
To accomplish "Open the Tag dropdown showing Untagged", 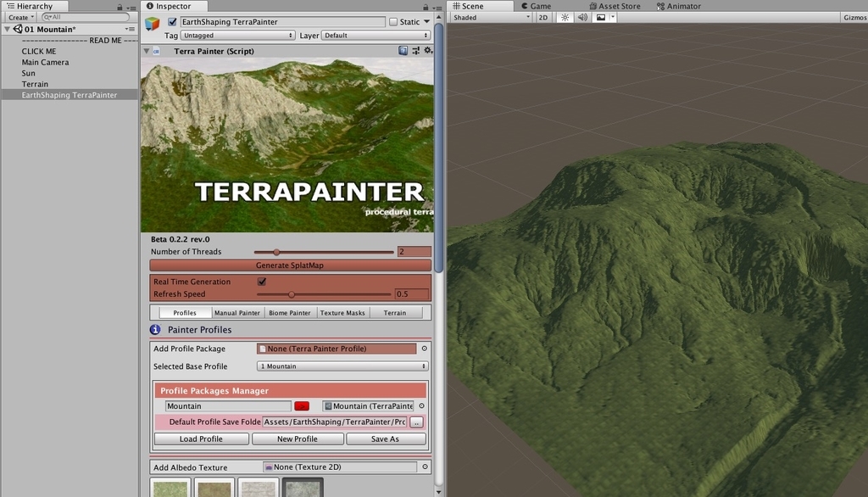I will point(237,36).
